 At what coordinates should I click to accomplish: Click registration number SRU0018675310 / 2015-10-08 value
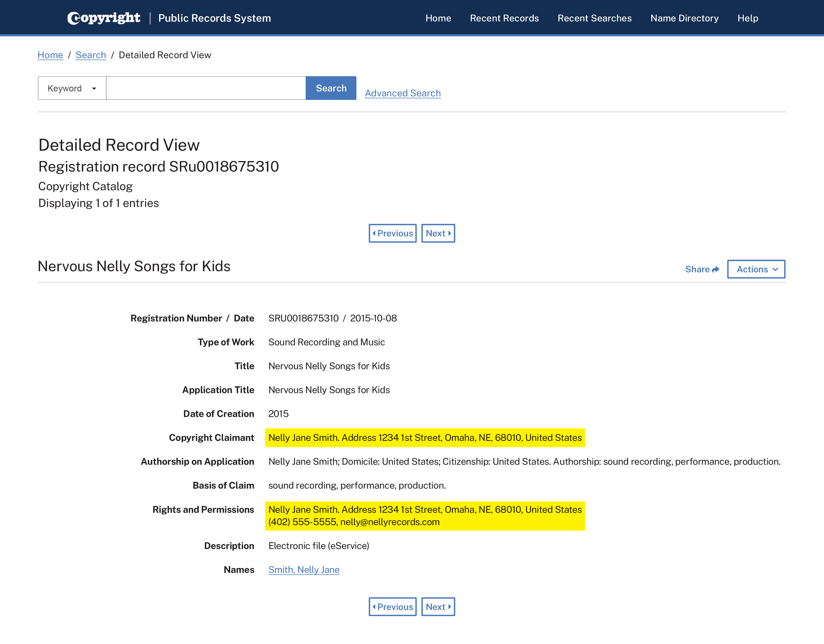point(332,318)
